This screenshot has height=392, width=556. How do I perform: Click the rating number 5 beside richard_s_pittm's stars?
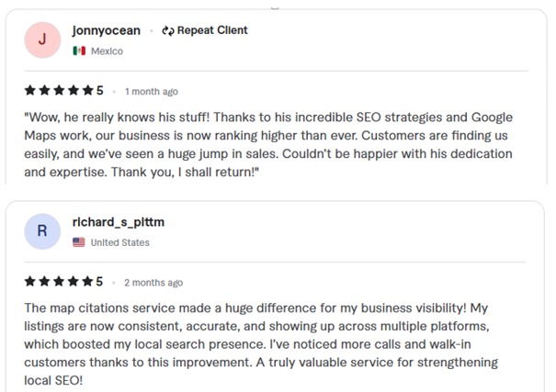point(100,282)
